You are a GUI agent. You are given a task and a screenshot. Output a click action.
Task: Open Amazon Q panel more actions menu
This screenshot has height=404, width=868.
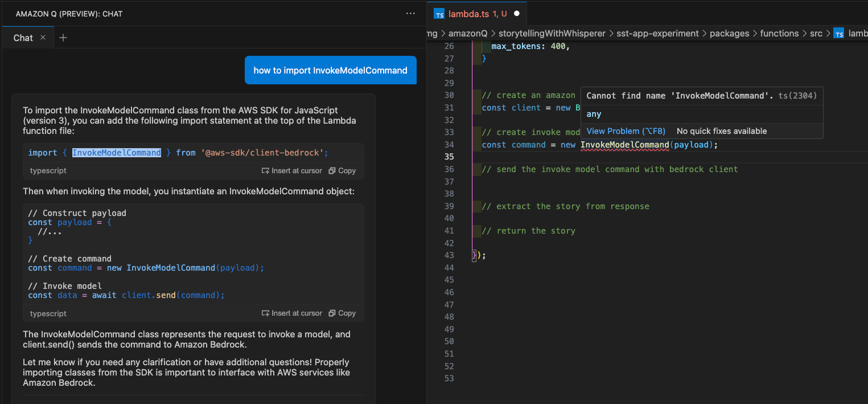(x=410, y=13)
